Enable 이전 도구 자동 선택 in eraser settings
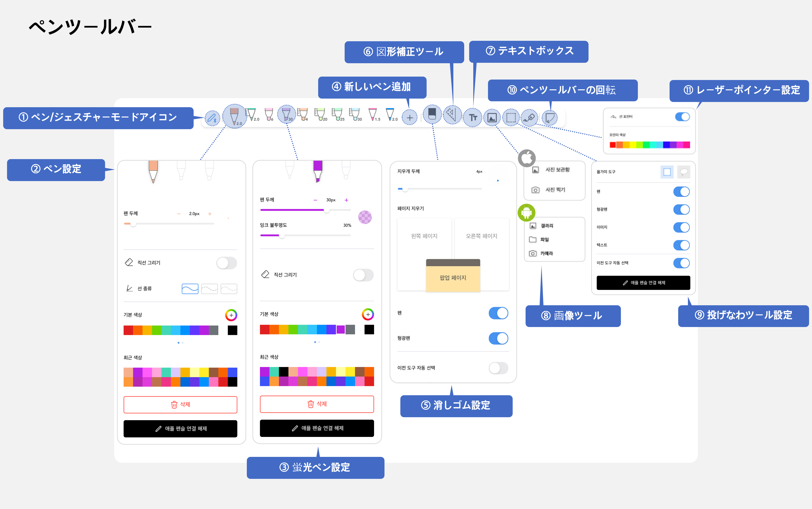Viewport: 812px width, 509px height. [498, 368]
